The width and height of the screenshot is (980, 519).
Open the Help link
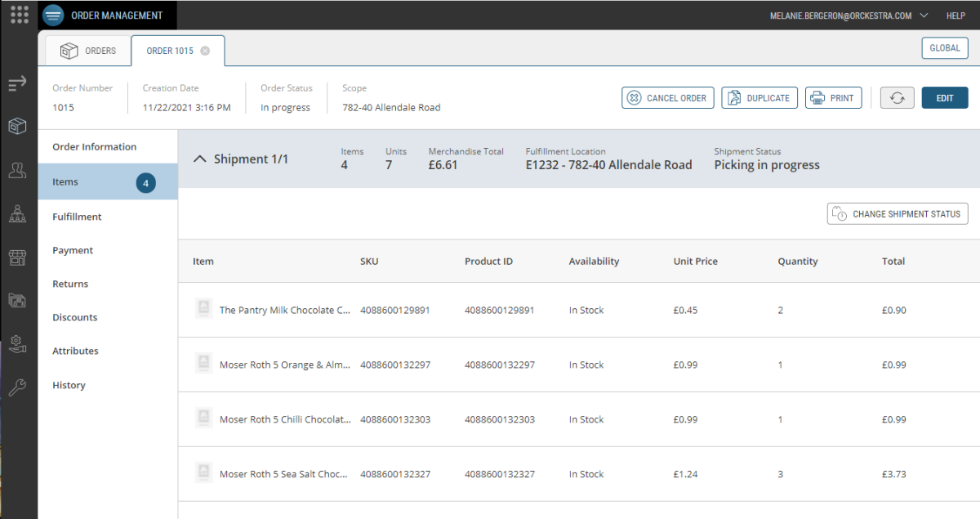[955, 16]
